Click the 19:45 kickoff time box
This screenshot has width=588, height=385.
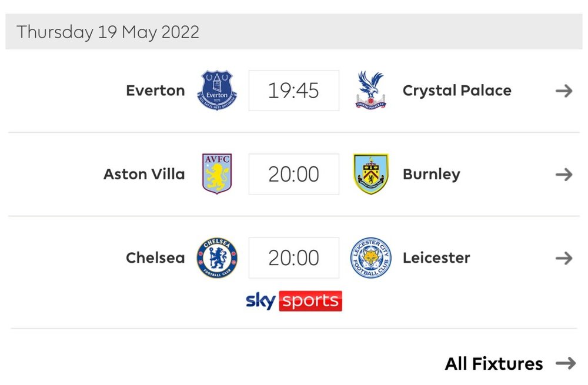click(294, 91)
